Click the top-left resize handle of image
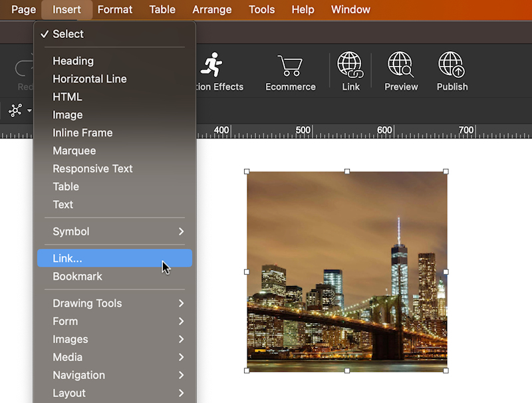 (x=247, y=172)
